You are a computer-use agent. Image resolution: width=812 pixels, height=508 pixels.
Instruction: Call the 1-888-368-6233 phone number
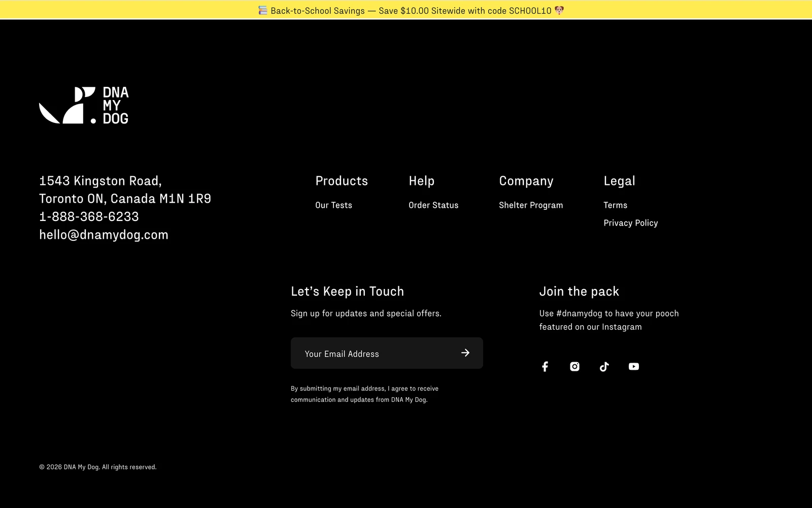point(89,216)
